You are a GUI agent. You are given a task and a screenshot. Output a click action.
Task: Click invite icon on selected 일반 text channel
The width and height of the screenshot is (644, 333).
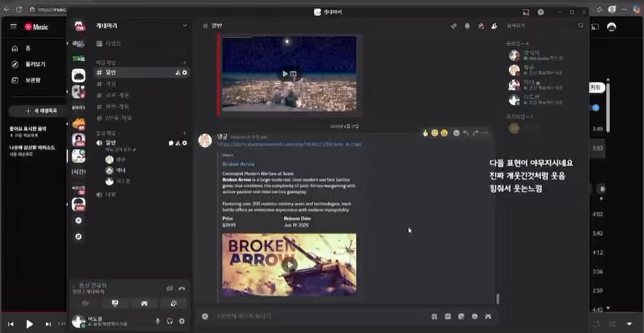tap(178, 73)
